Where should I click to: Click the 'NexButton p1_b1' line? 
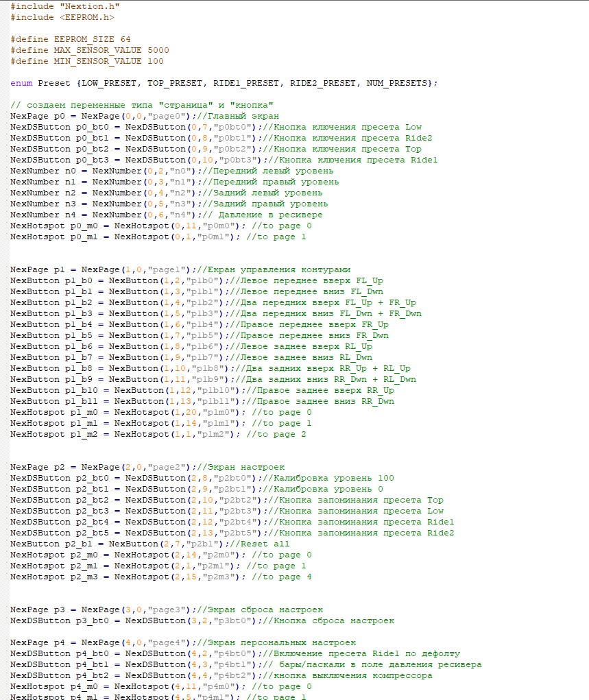[197, 291]
